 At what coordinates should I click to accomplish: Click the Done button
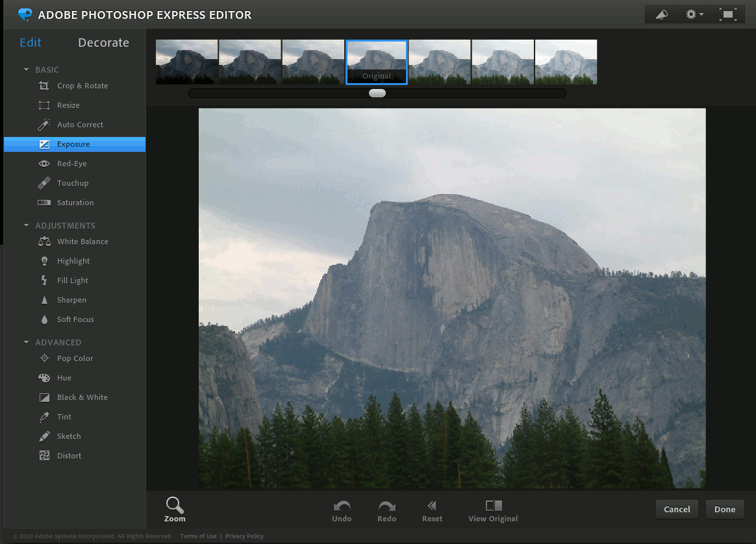point(724,509)
